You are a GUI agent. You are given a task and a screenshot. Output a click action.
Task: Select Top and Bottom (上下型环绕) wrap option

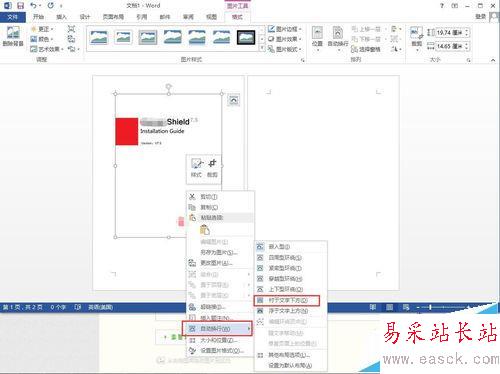pyautogui.click(x=290, y=289)
